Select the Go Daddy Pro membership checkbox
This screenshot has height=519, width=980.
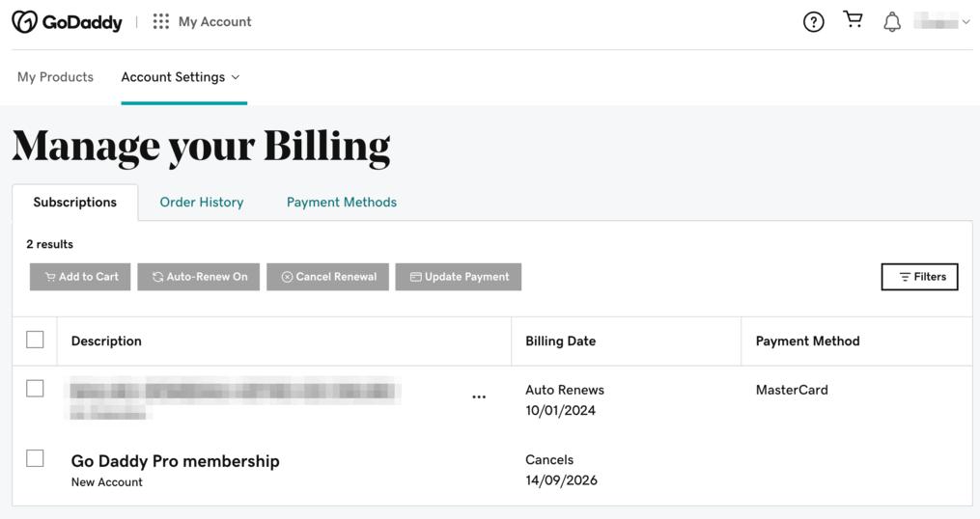click(x=35, y=458)
